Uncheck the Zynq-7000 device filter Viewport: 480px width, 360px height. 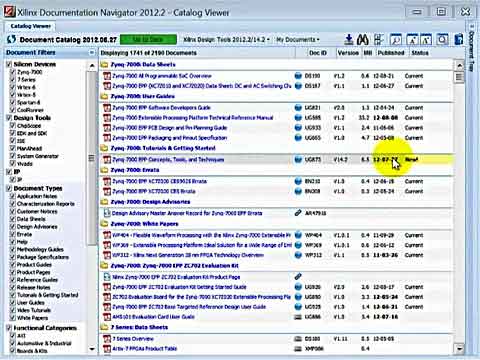coord(13,72)
